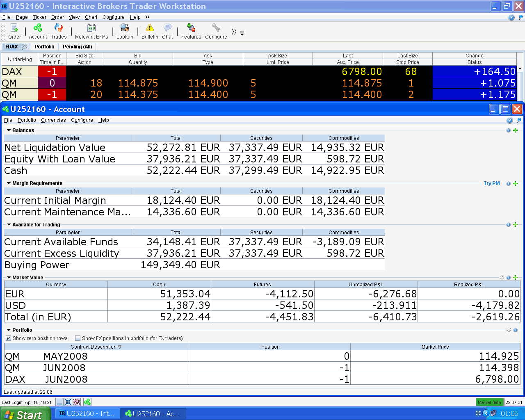Screen dimensions: 525x420
Task: Click the pin icon in Trader Workstation menu bar
Action: coord(521,17)
